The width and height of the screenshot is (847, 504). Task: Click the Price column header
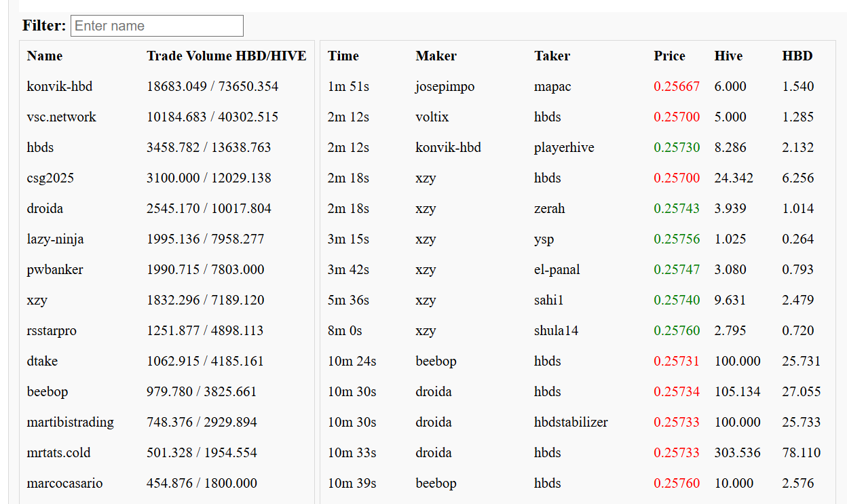pos(669,56)
